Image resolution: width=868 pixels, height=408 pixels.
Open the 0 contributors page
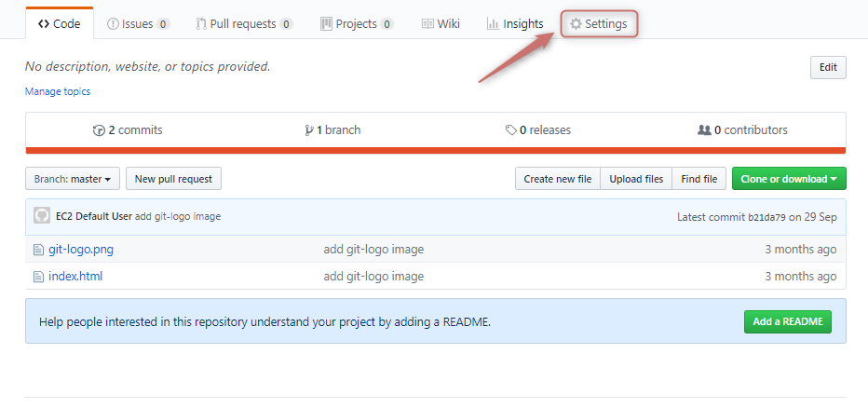(743, 130)
